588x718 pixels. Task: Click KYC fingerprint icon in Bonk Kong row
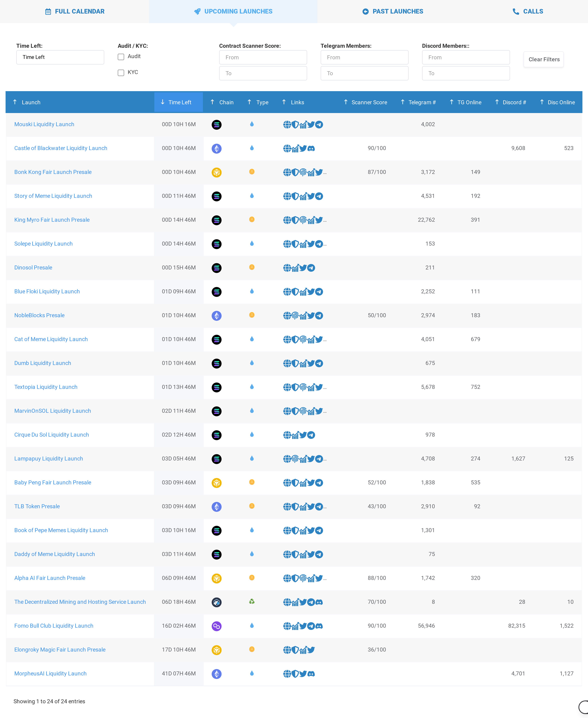click(x=303, y=173)
